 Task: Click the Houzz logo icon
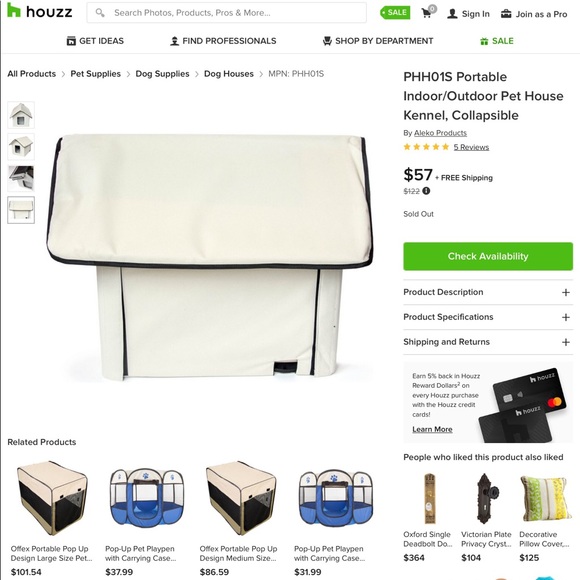pos(14,10)
